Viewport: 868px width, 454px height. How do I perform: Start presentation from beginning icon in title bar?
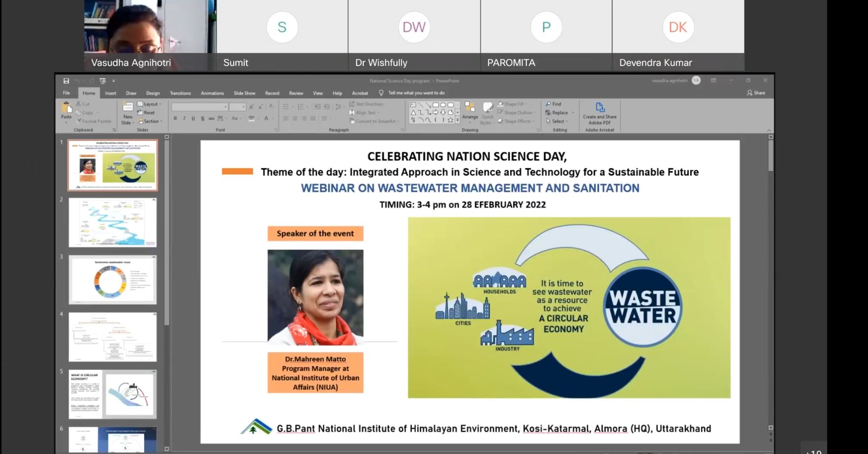[102, 81]
